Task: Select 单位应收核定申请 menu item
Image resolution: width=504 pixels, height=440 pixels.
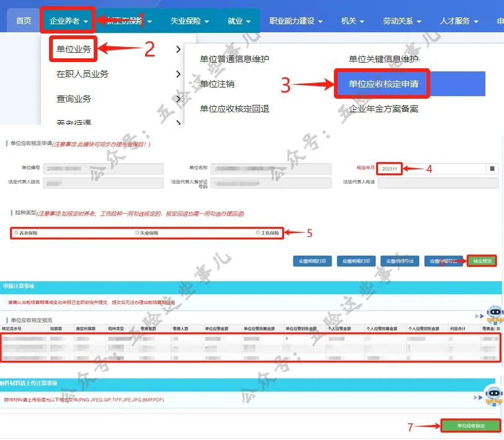Action: pos(382,84)
